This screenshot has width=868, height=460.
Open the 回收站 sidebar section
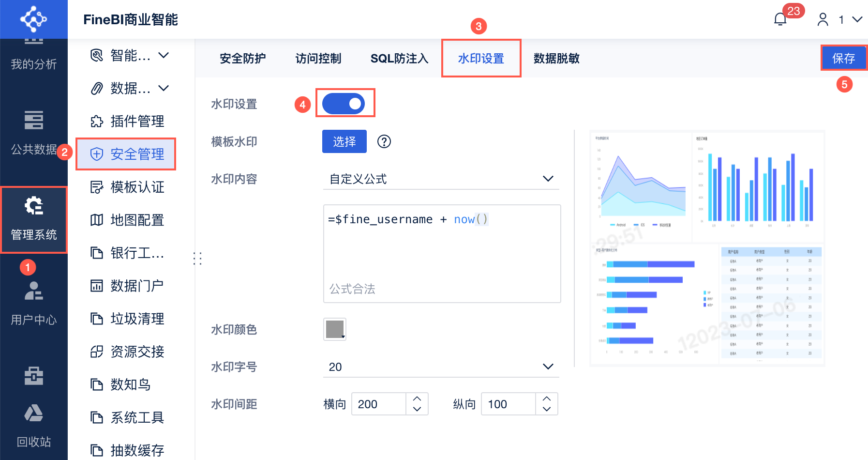pyautogui.click(x=34, y=426)
